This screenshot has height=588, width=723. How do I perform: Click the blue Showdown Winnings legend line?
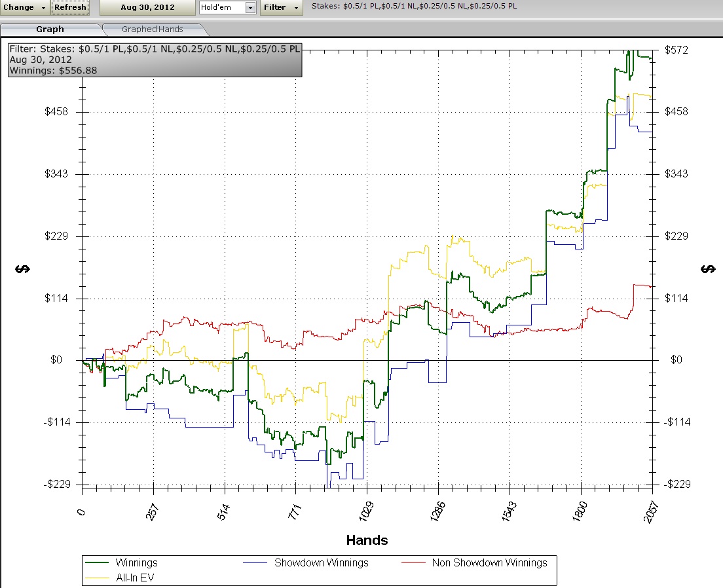[256, 562]
